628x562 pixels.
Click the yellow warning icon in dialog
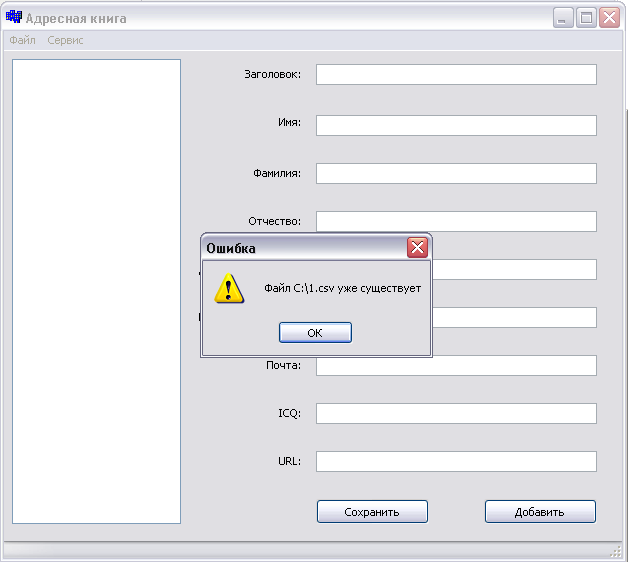(x=229, y=288)
